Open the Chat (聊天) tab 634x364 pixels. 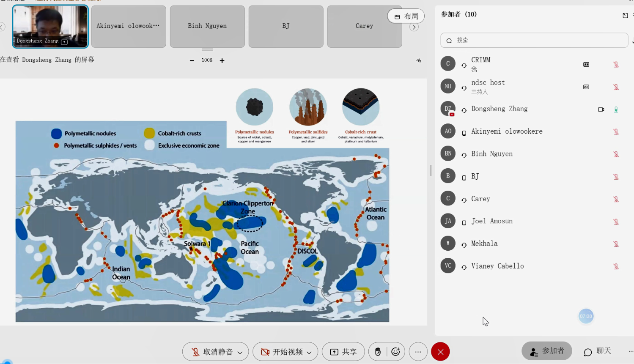pyautogui.click(x=598, y=351)
